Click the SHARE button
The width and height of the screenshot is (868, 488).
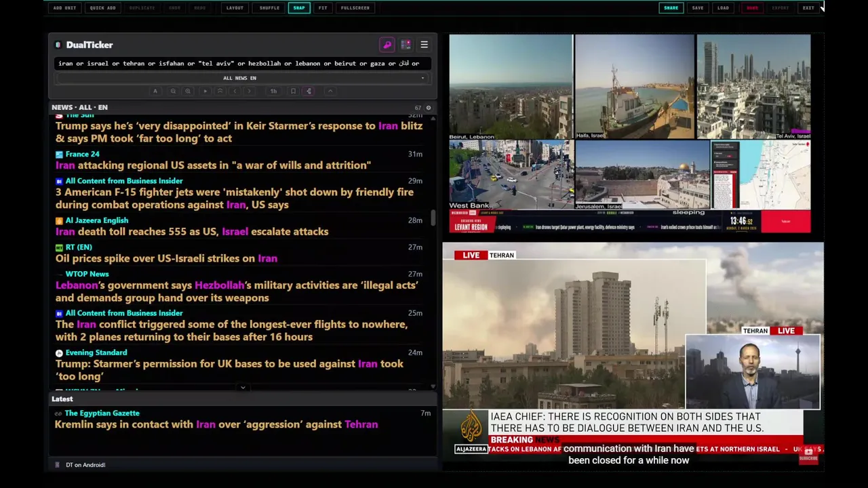671,8
